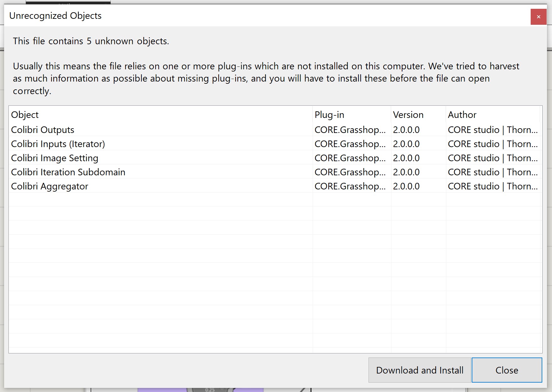This screenshot has width=552, height=392.
Task: Click the Version column header
Action: (x=408, y=114)
